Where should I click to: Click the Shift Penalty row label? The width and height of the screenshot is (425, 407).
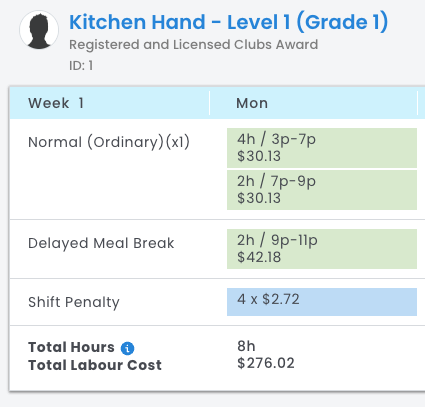coord(74,302)
